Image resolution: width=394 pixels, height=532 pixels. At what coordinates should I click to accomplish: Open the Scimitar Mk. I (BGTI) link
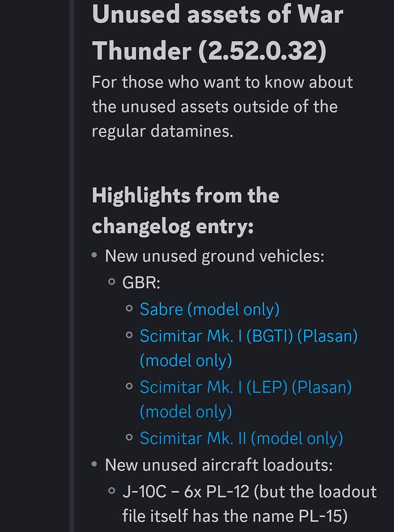pos(248,336)
